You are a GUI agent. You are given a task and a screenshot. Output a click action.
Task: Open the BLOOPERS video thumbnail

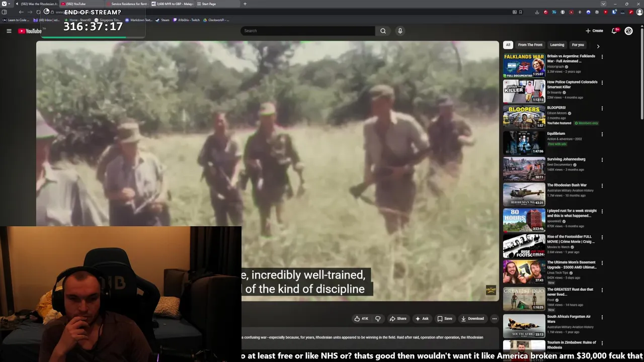coord(524,117)
